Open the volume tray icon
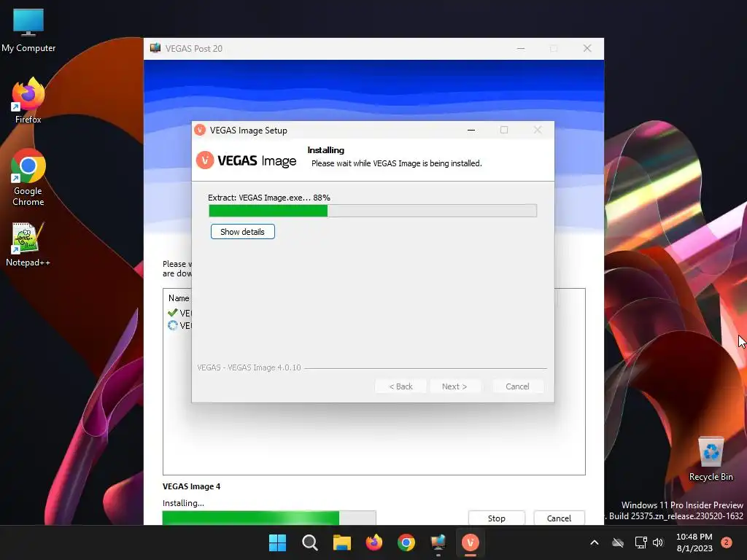Screen dimensions: 747x560 (x=658, y=542)
